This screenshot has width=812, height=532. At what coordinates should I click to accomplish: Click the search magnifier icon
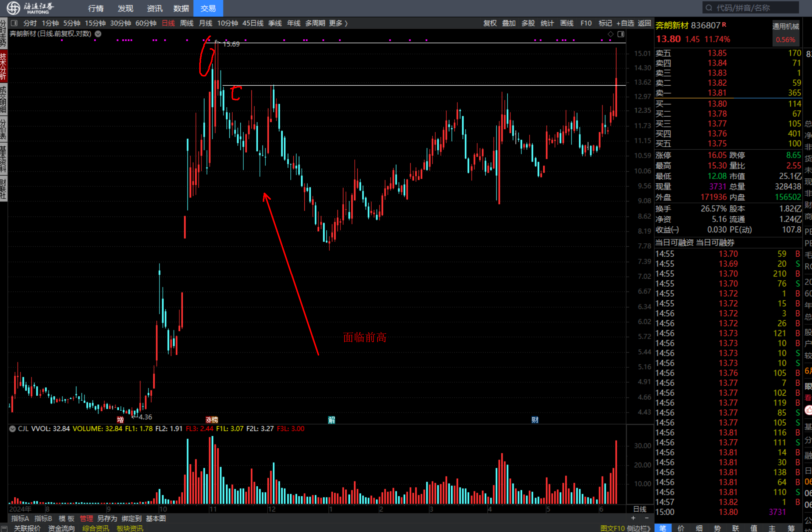point(709,8)
